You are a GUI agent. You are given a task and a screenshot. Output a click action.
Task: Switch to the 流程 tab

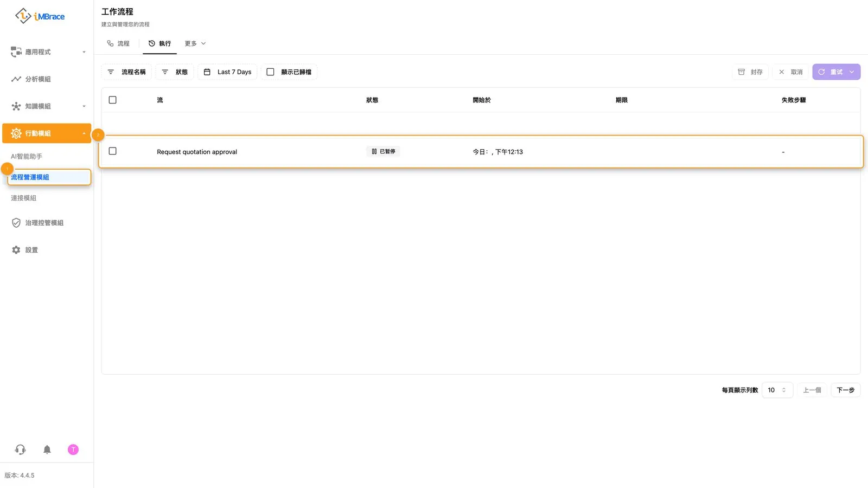pos(118,43)
